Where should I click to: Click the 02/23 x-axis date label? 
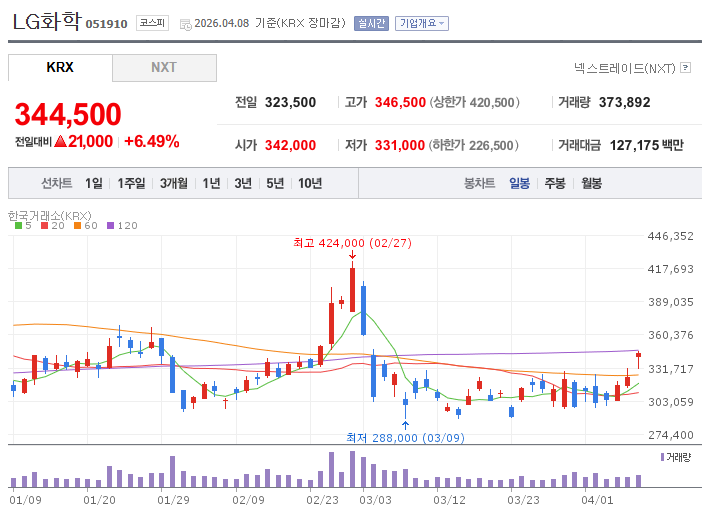[322, 500]
